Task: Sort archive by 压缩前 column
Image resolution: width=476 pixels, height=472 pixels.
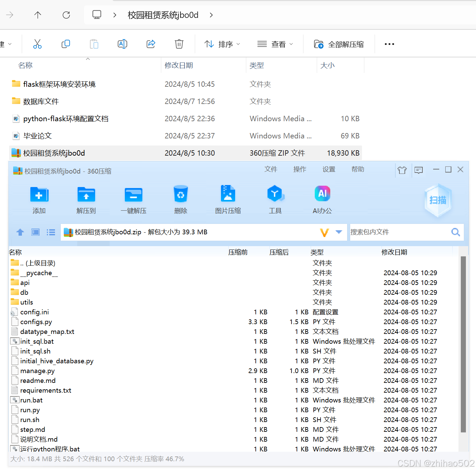Action: point(238,252)
